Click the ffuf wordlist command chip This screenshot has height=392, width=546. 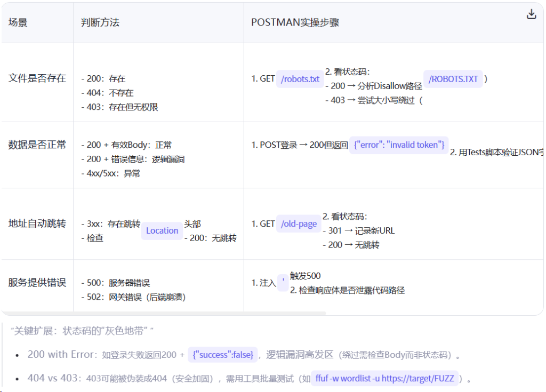click(x=384, y=378)
